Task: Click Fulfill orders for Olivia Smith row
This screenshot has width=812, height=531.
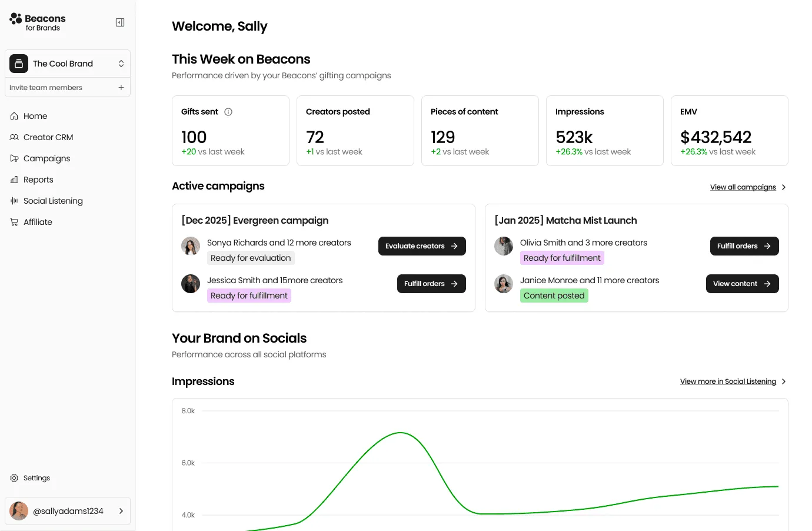Action: click(x=744, y=246)
